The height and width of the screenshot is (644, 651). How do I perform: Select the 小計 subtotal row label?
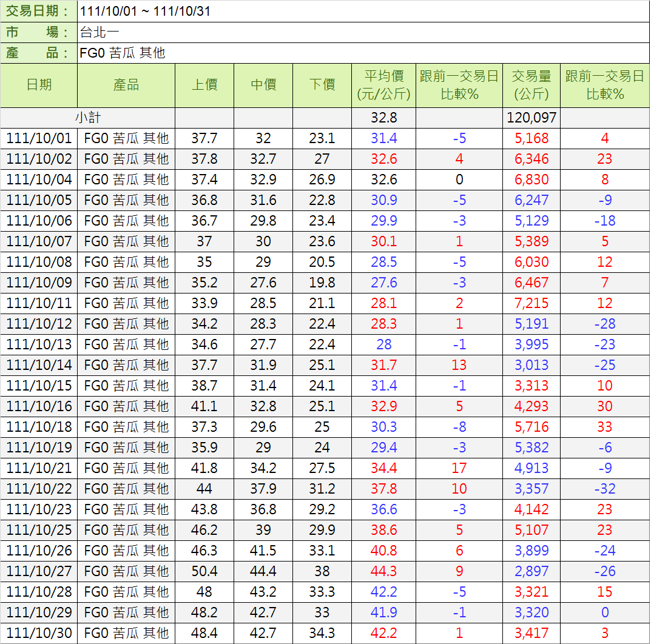[x=88, y=118]
